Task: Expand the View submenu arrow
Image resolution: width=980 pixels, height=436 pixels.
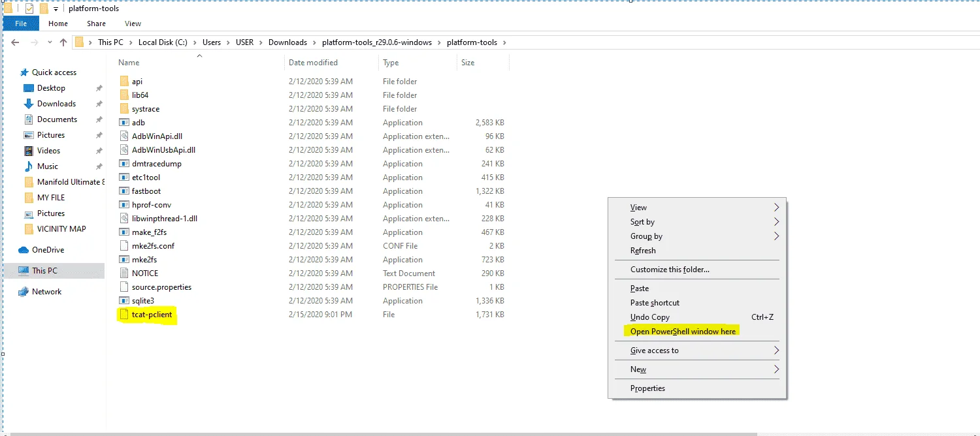Action: click(x=776, y=208)
